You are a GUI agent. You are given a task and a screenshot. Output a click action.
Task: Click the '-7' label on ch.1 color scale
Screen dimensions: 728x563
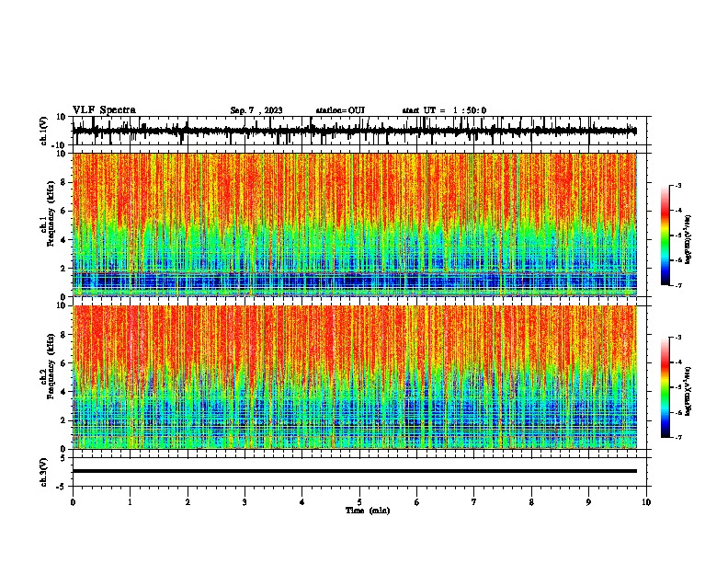[678, 285]
